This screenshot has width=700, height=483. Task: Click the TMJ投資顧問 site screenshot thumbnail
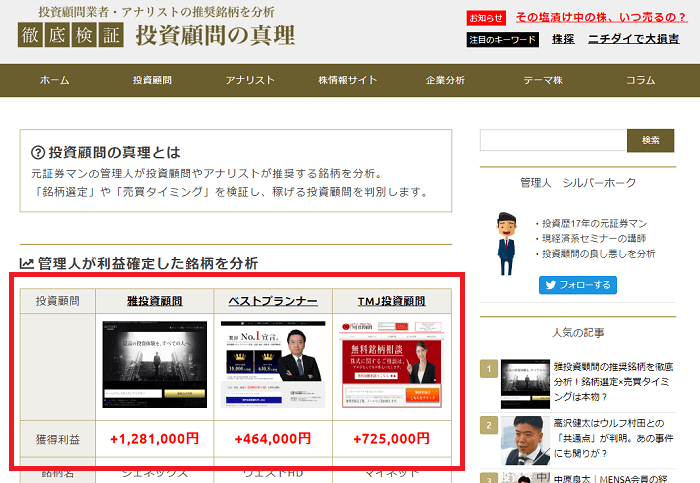392,364
